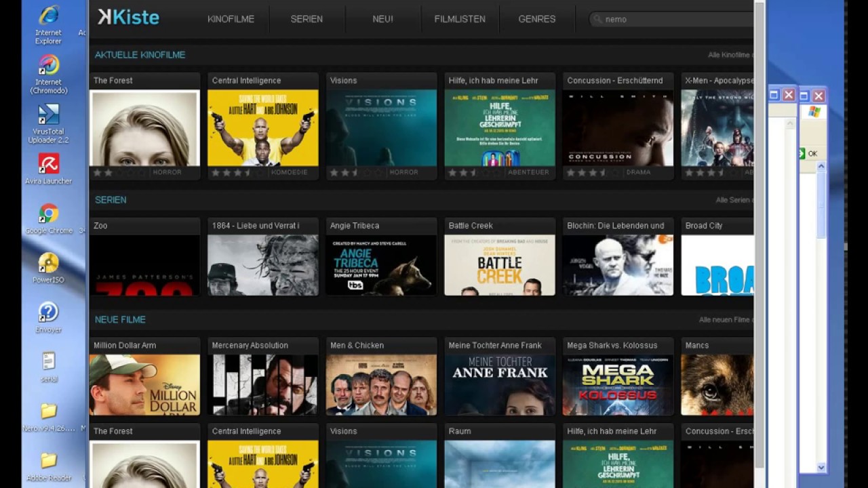Click the 'Mancs' title text

(697, 346)
